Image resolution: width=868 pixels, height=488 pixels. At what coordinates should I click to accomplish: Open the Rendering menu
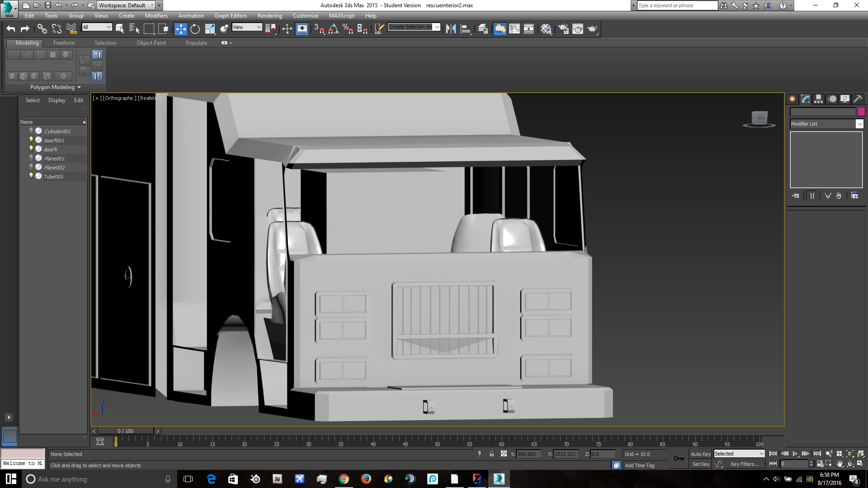point(269,16)
